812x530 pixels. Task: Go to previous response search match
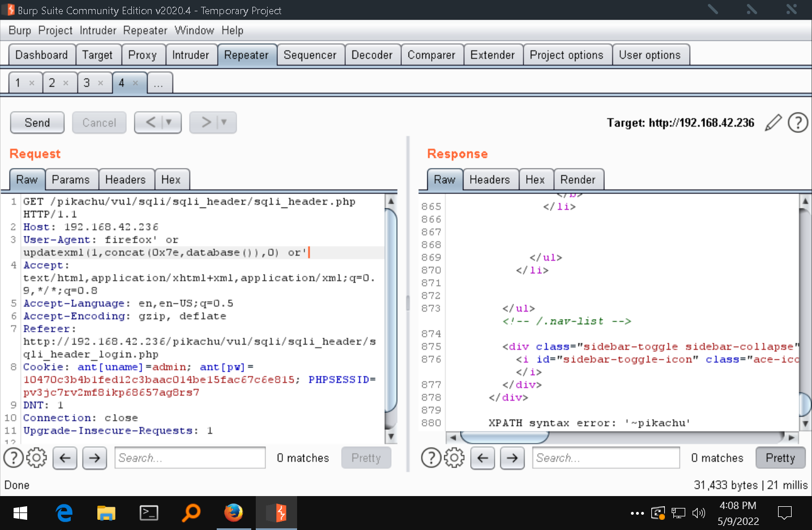point(483,458)
